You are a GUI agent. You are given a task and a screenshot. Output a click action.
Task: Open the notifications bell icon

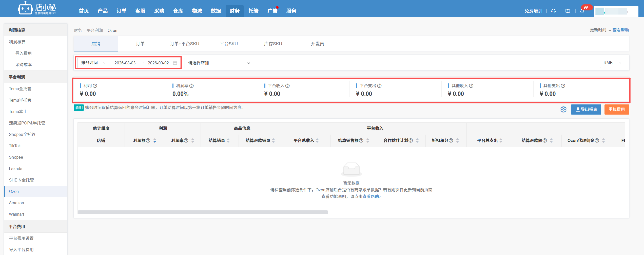click(x=582, y=11)
